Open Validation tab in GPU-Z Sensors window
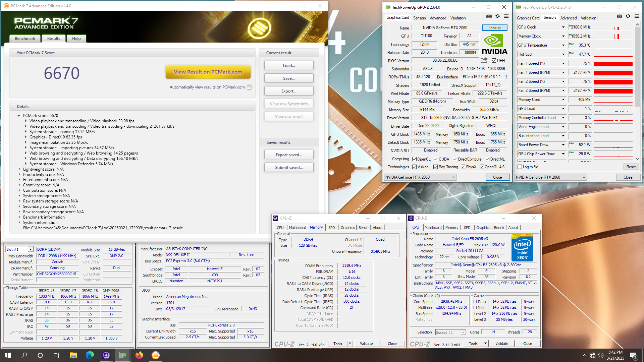The image size is (644, 362). tap(588, 18)
